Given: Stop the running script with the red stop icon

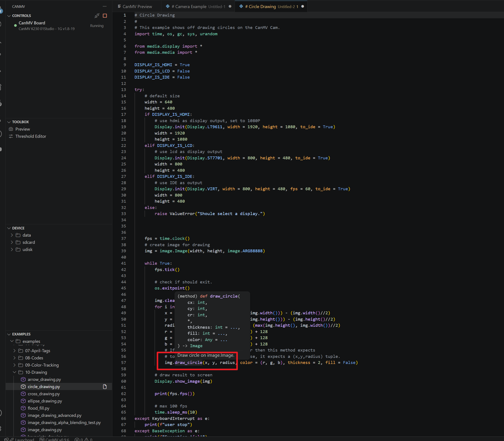Looking at the screenshot, I should point(105,16).
